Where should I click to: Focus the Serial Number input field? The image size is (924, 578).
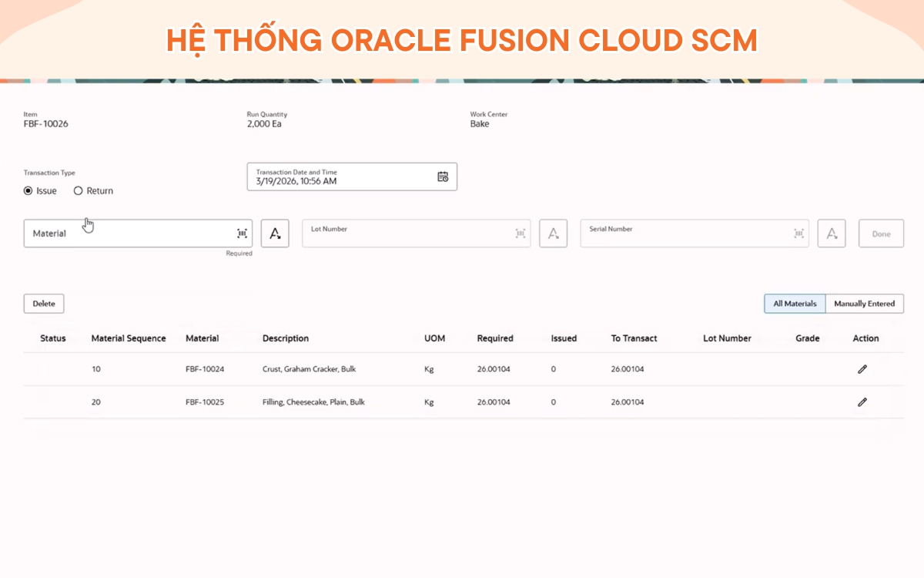(x=695, y=234)
